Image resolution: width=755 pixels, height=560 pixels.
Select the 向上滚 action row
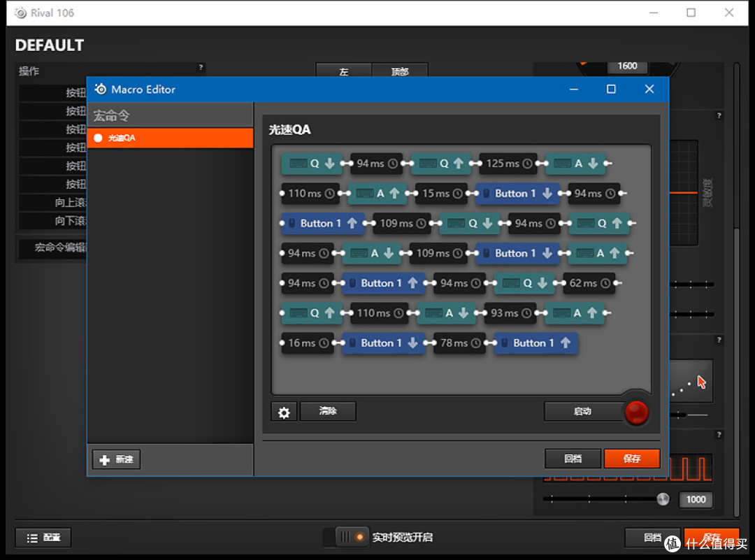(x=53, y=203)
